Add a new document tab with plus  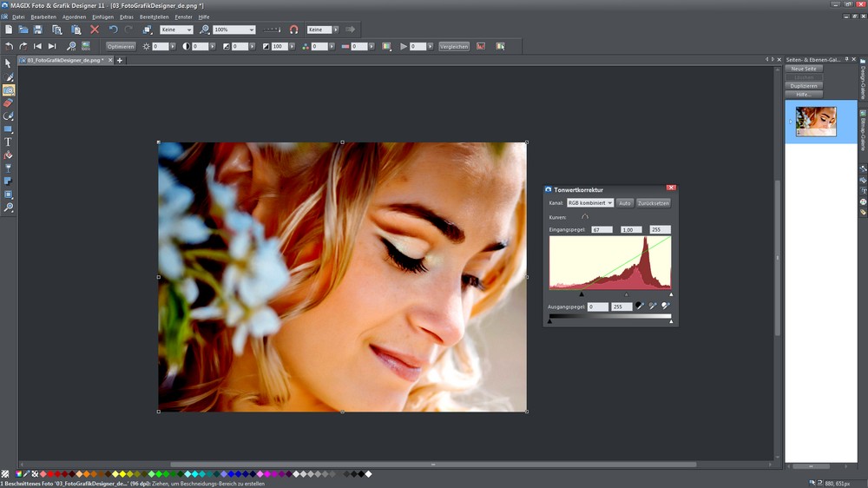120,61
